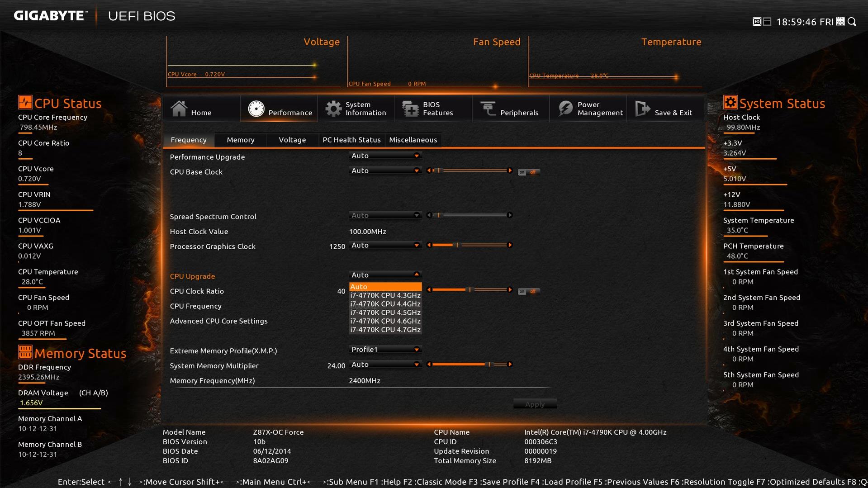Click the 18:59:46 system clock
This screenshot has height=488, width=868.
[x=796, y=22]
